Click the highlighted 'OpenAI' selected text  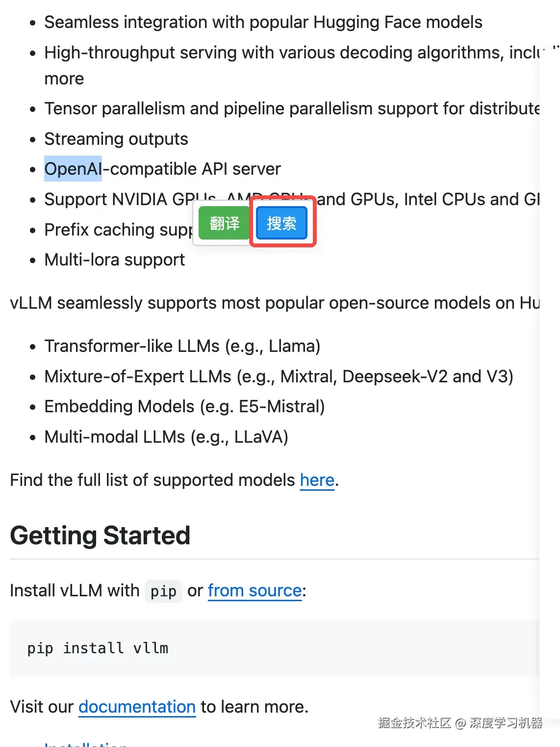(x=73, y=169)
